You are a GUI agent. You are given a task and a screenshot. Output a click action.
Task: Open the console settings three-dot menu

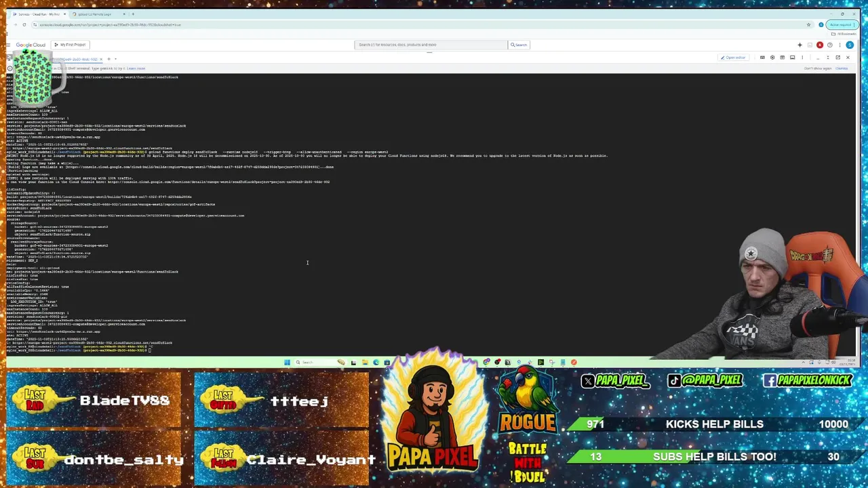[840, 45]
